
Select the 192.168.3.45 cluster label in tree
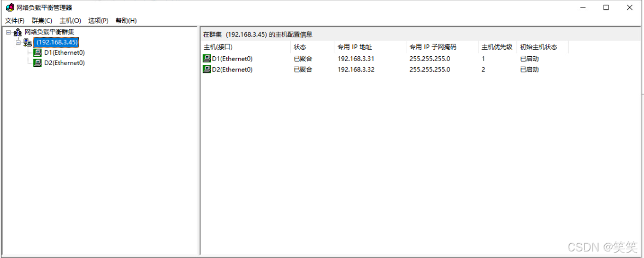pos(56,42)
